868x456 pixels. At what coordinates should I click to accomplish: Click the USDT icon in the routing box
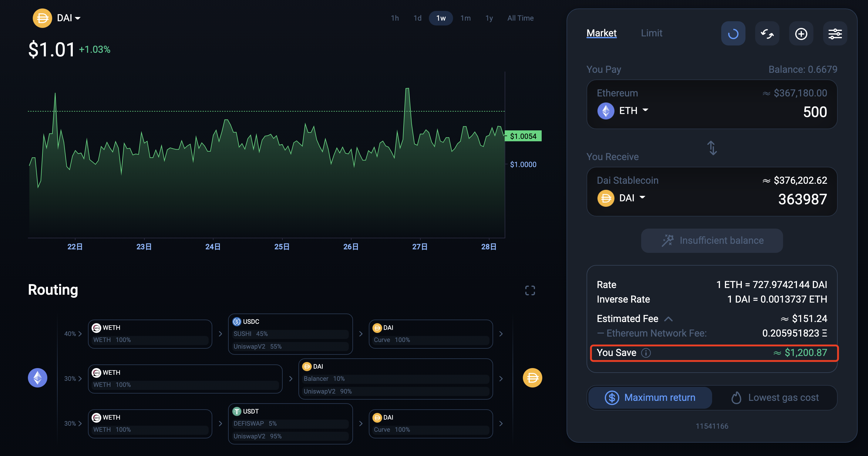(237, 411)
